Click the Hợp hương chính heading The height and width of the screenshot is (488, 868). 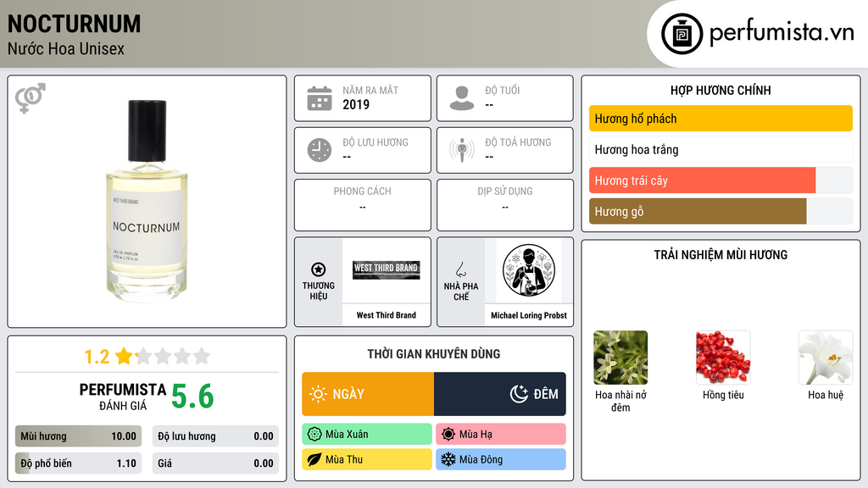(721, 90)
